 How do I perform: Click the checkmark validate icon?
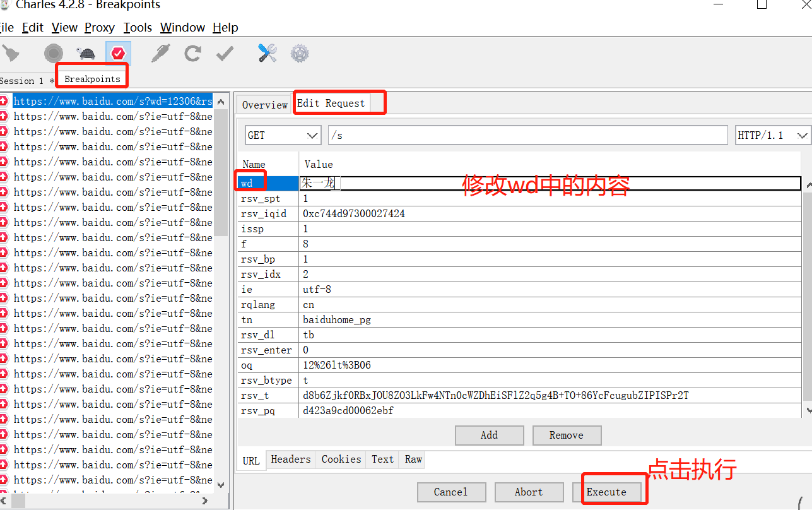point(225,54)
